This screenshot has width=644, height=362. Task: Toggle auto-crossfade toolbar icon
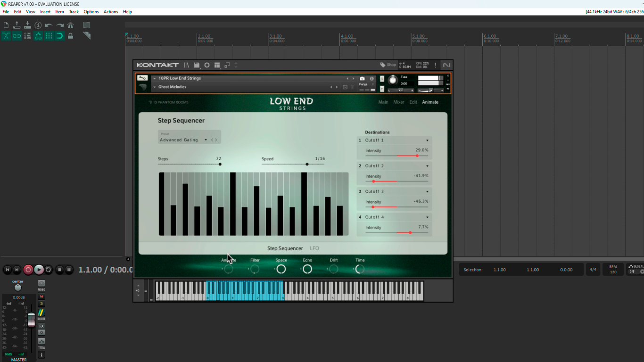[x=6, y=36]
